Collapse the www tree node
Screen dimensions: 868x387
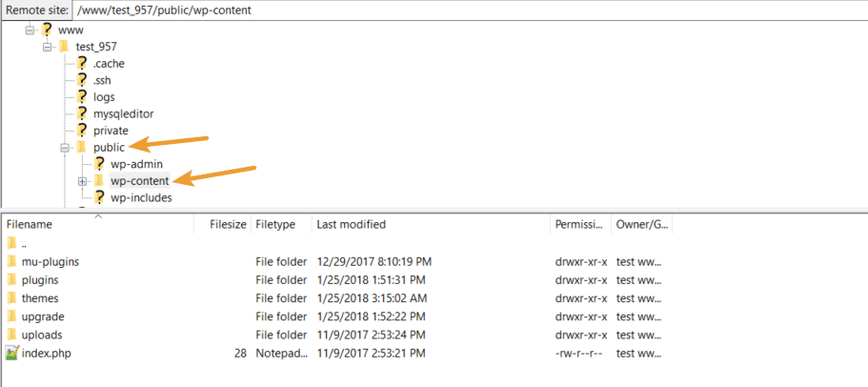(x=30, y=30)
